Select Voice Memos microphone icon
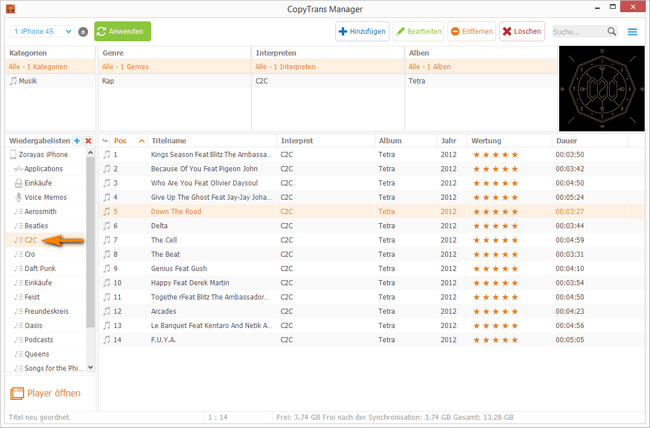Image resolution: width=650 pixels, height=428 pixels. 18,197
